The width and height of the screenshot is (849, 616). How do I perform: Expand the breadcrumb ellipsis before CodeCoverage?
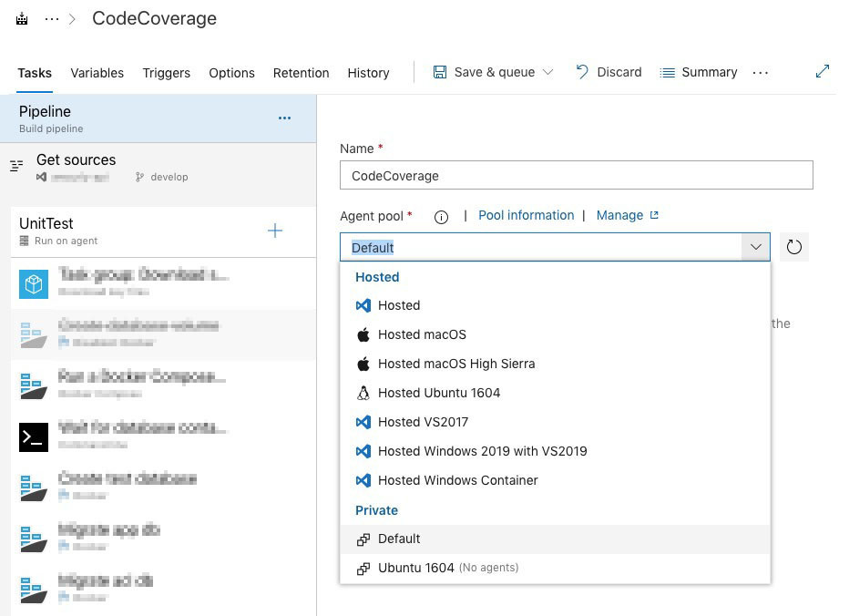click(x=52, y=19)
